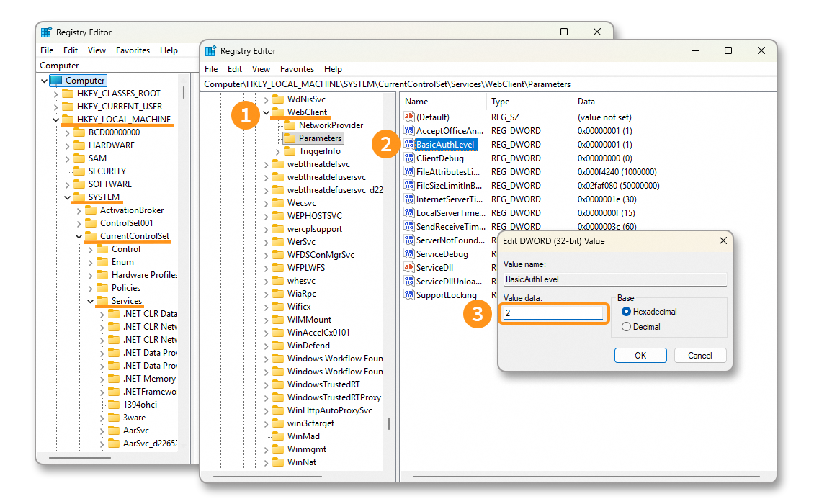
Task: Click the Value data input field
Action: (553, 313)
